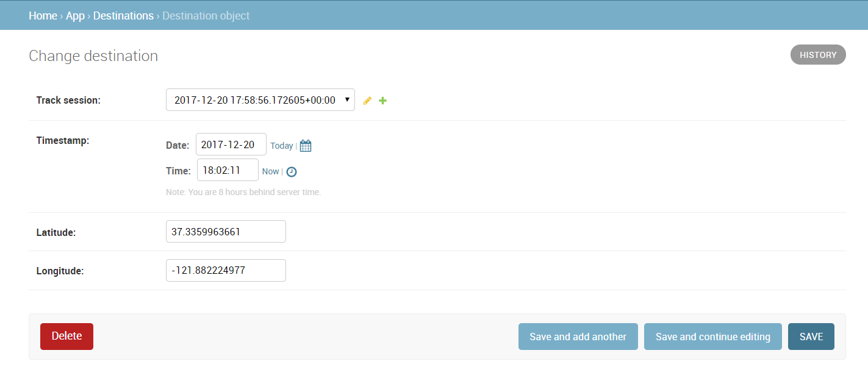Go to Home breadcrumb

[x=43, y=16]
